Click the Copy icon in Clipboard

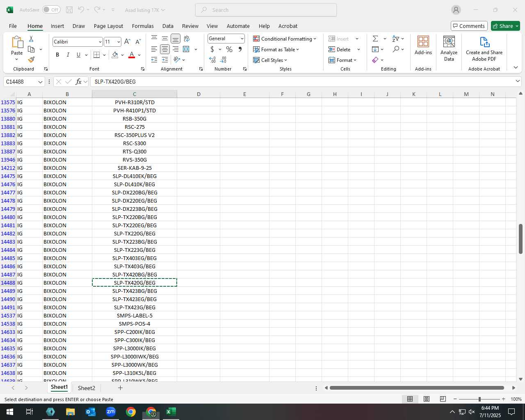point(31,49)
